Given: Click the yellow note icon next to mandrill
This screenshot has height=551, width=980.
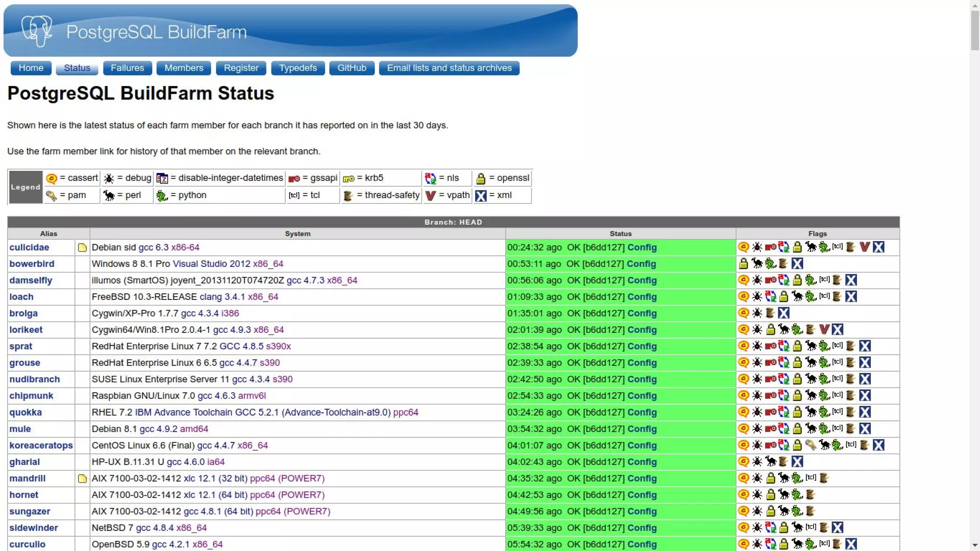Looking at the screenshot, I should pos(82,479).
